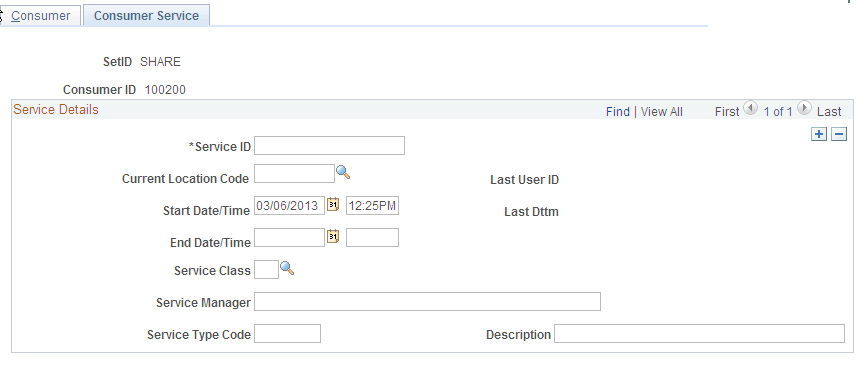Focus the Service Class field
This screenshot has width=862, height=370.
[x=266, y=270]
